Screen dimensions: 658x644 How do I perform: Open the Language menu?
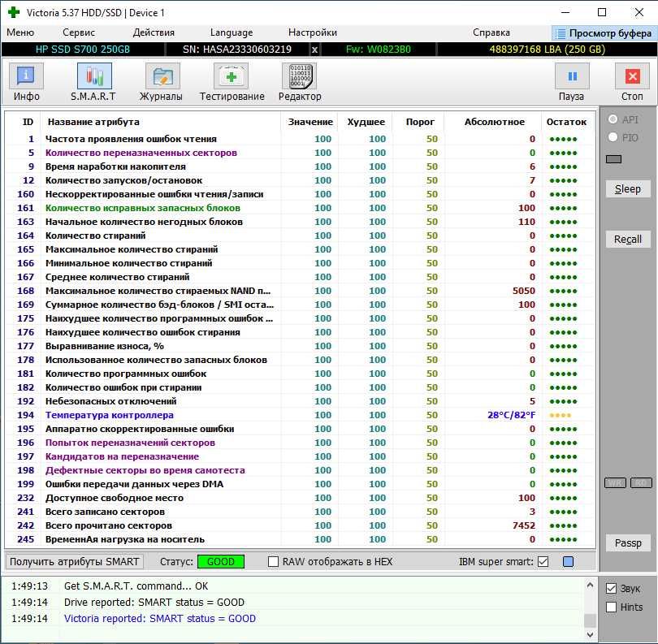(232, 32)
